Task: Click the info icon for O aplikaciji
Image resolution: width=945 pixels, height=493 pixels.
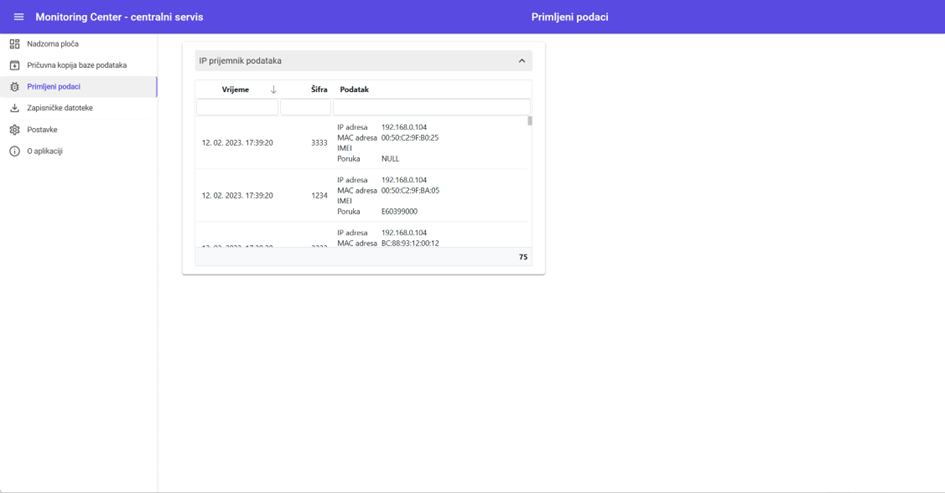Action: 14,151
